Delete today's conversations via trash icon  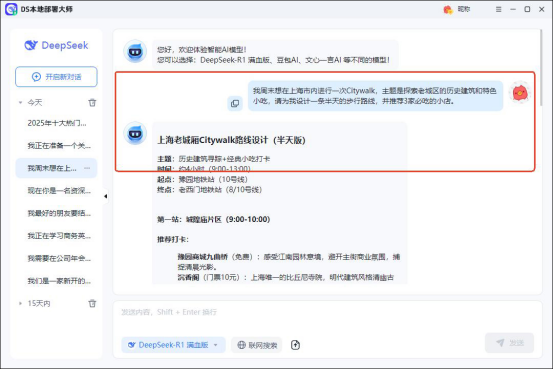coord(92,103)
